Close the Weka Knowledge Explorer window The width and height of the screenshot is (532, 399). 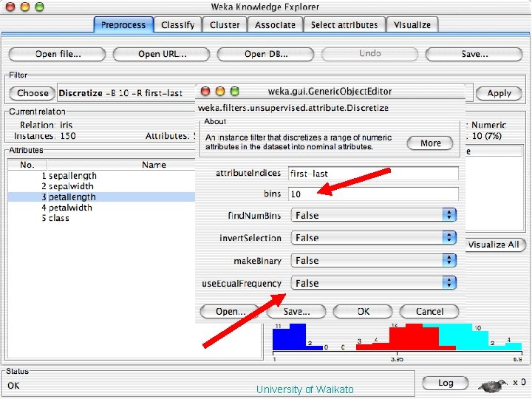pyautogui.click(x=10, y=7)
